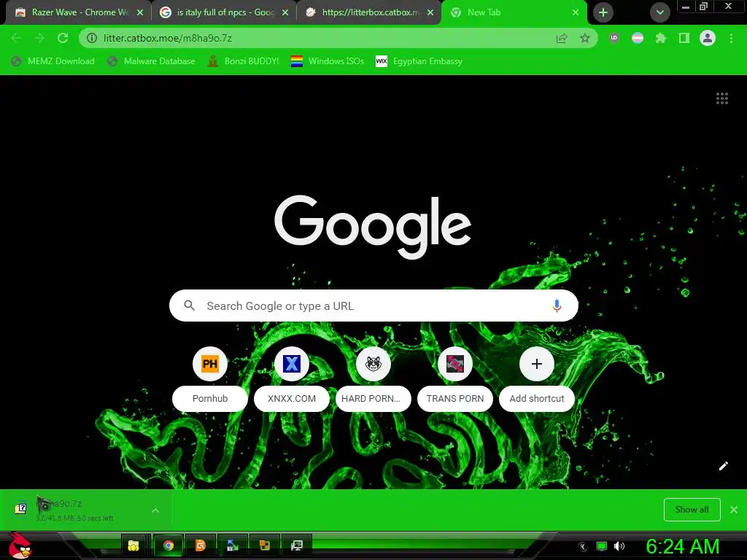This screenshot has height=560, width=747.
Task: Open Start menu Angry Birds orb
Action: pos(20,546)
